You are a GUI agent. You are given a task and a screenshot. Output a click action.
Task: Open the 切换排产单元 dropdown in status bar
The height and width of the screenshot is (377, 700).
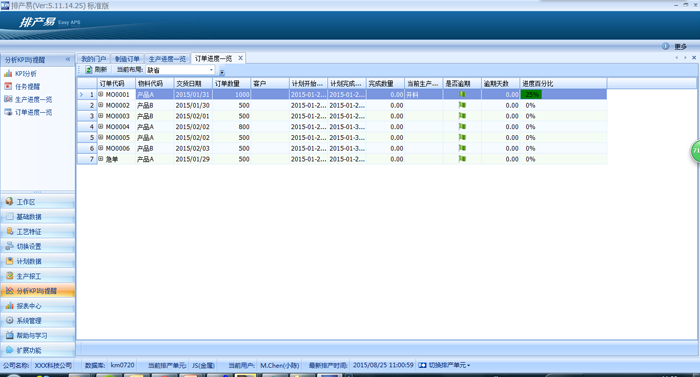click(450, 365)
